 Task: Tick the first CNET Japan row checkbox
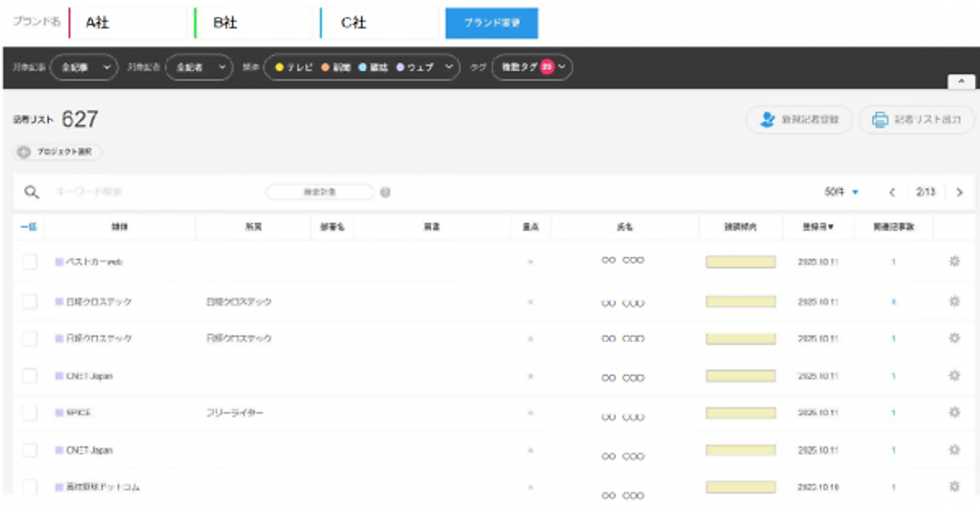click(29, 376)
